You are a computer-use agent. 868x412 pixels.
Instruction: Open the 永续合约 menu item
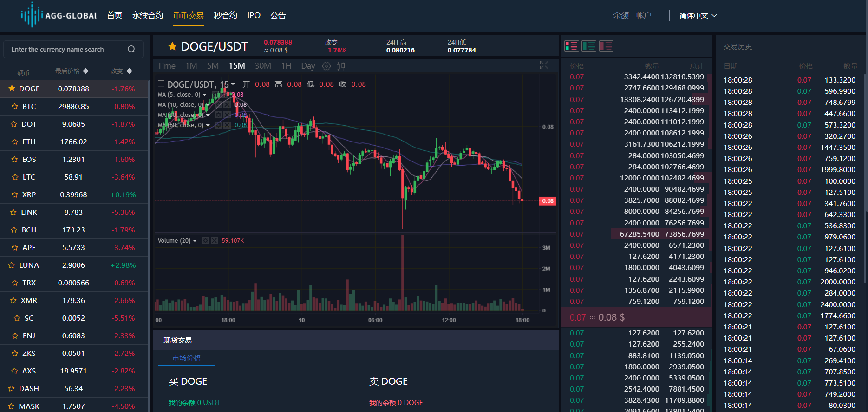pos(148,15)
